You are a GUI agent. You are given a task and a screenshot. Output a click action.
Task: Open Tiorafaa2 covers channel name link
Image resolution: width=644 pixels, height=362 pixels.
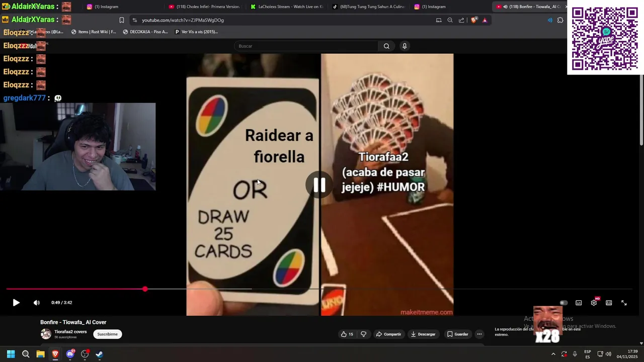tap(70, 332)
